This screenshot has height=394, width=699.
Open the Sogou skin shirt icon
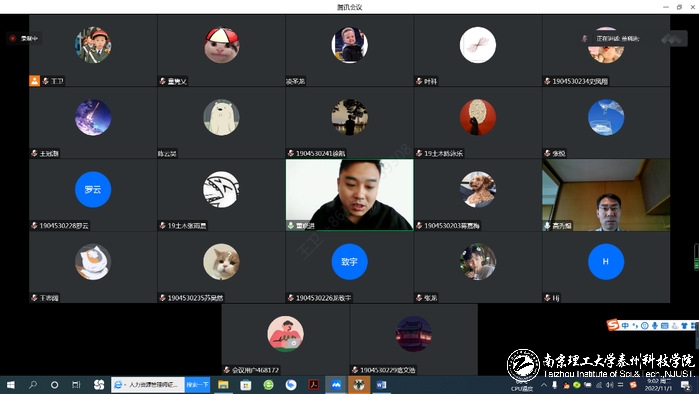click(x=684, y=326)
